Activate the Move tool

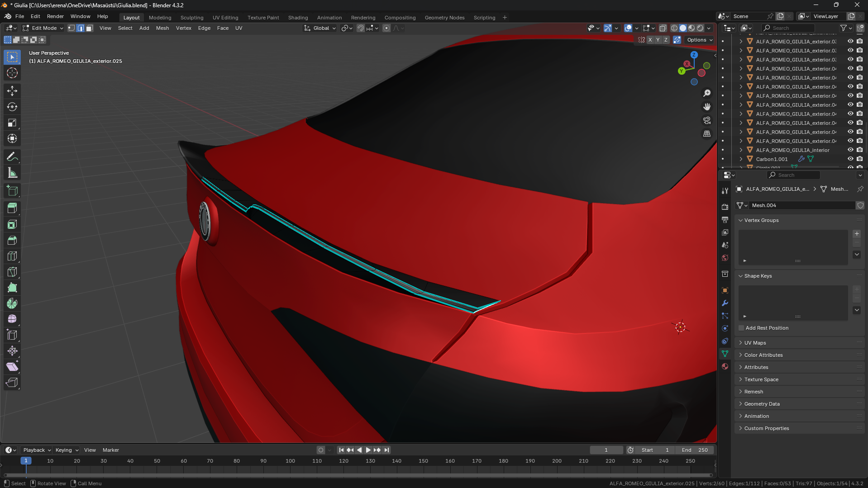tap(12, 91)
